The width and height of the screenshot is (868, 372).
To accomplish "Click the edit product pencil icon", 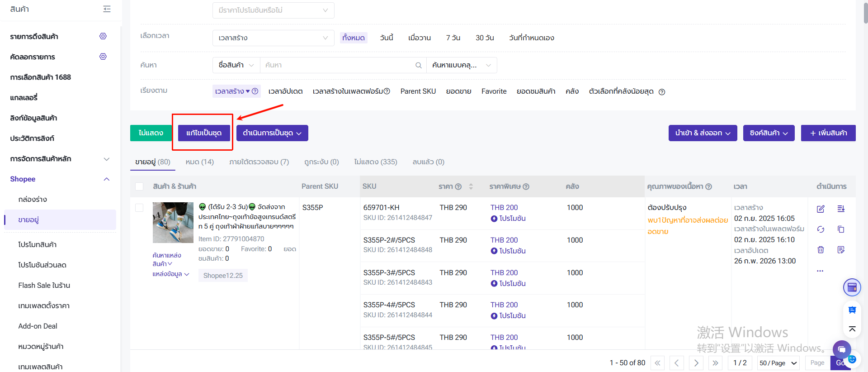I will (821, 209).
